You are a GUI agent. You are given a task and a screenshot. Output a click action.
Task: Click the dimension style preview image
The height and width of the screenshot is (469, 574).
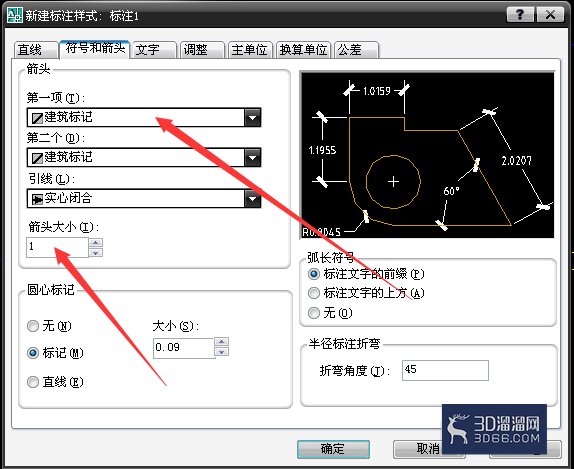(x=427, y=155)
